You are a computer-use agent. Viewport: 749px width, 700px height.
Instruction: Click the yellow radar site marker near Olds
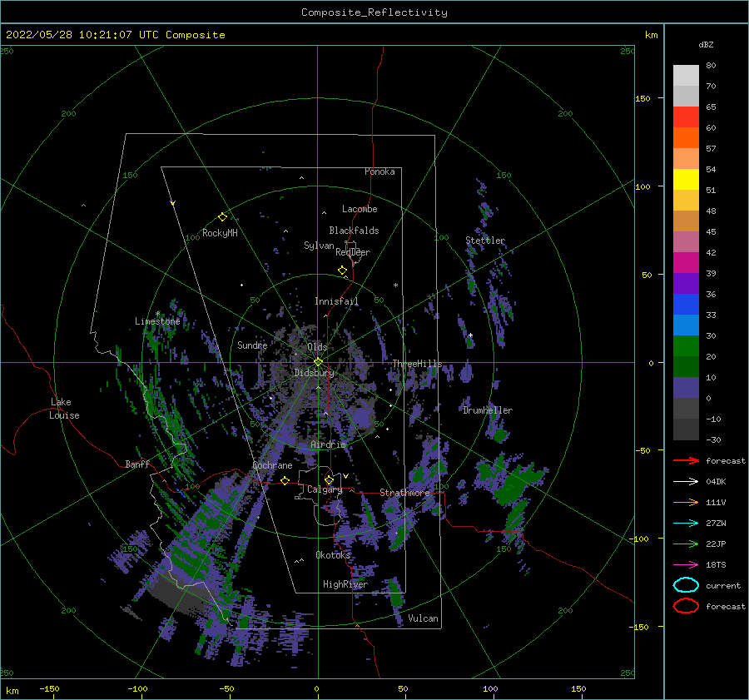[318, 362]
